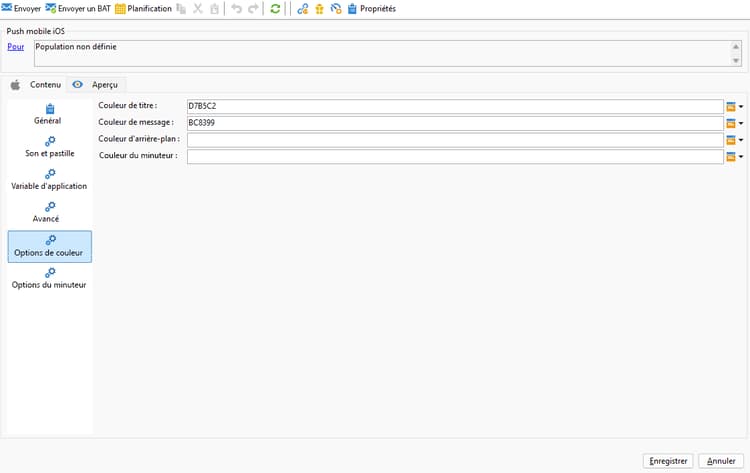Click the orange icon for Couleur du minuteur
Screen dimensions: 750x473
[731, 157]
